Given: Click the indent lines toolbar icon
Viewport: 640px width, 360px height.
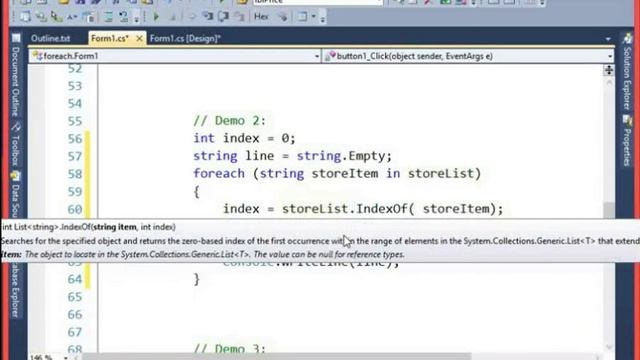Looking at the screenshot, I should click(x=108, y=17).
